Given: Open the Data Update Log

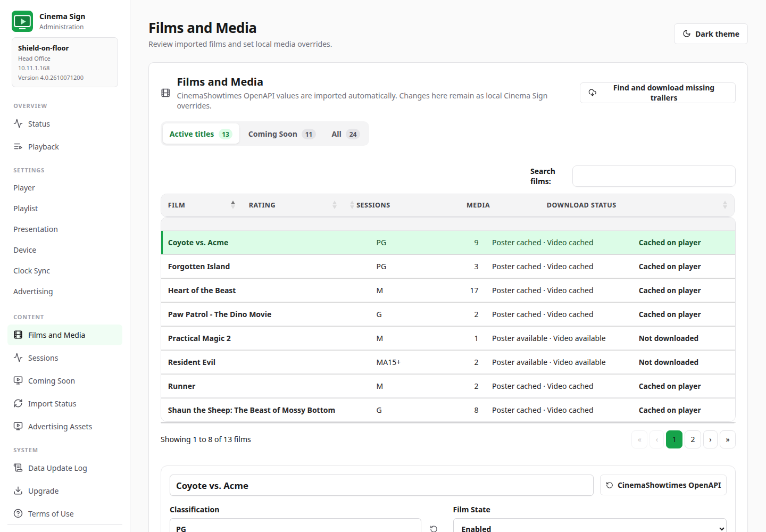Looking at the screenshot, I should coord(65,468).
